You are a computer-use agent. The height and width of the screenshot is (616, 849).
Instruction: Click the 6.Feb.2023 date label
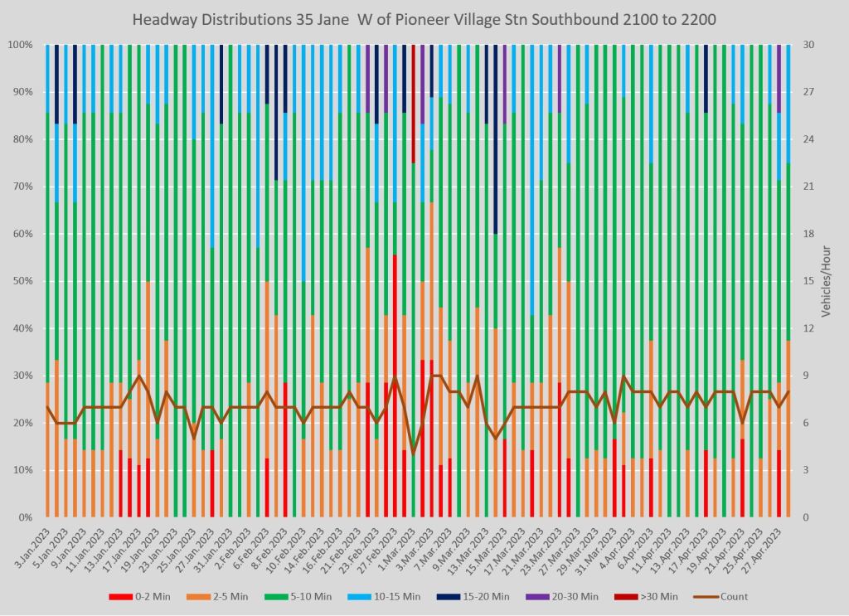[256, 542]
